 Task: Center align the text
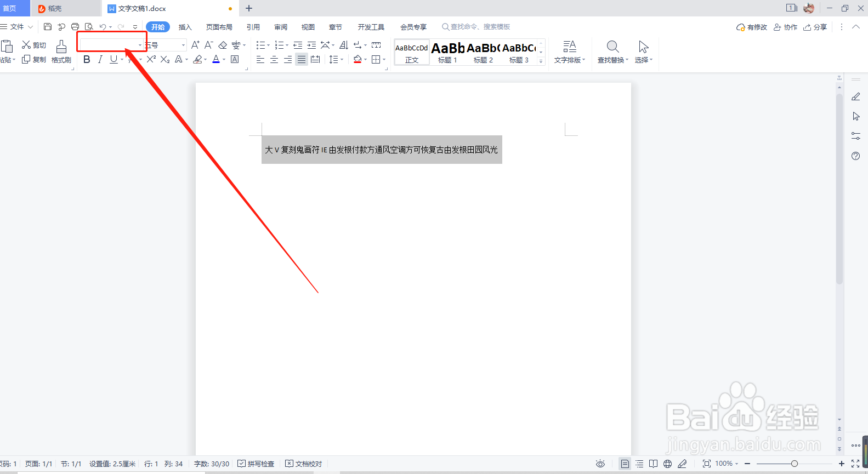coord(274,59)
